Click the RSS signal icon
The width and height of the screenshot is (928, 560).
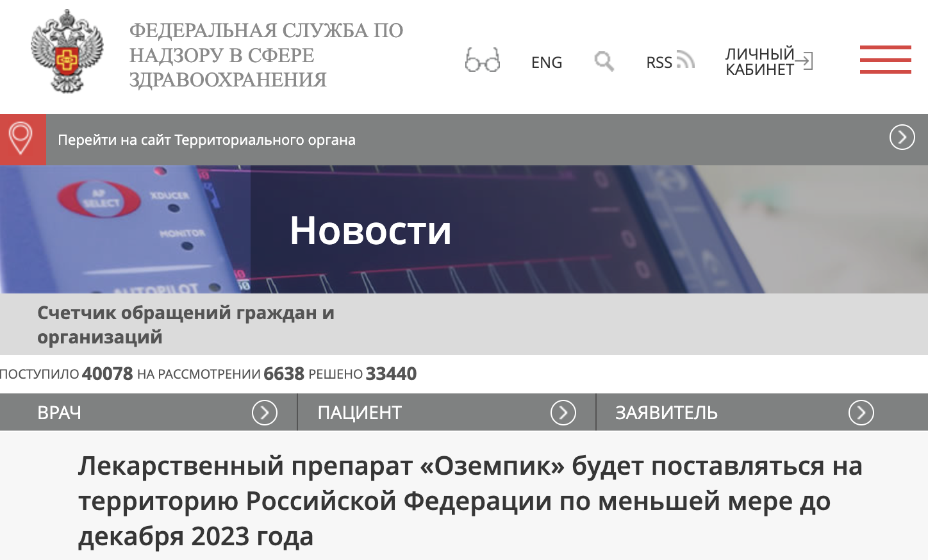point(685,60)
